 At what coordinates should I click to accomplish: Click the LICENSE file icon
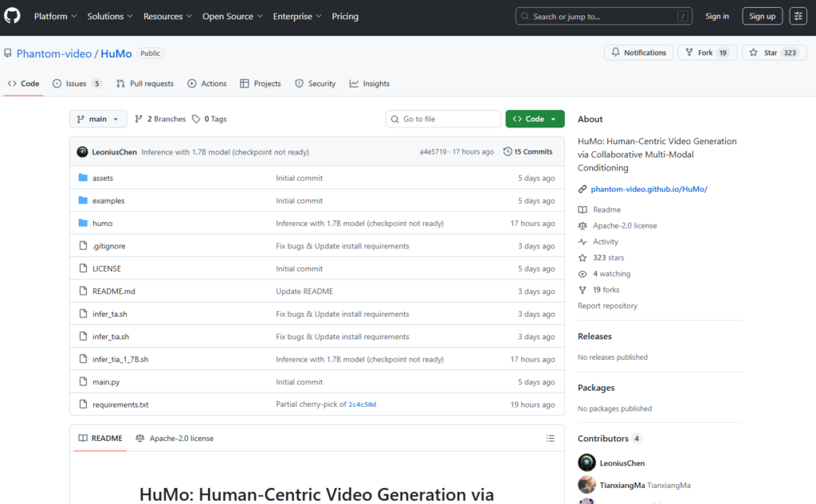coord(83,268)
